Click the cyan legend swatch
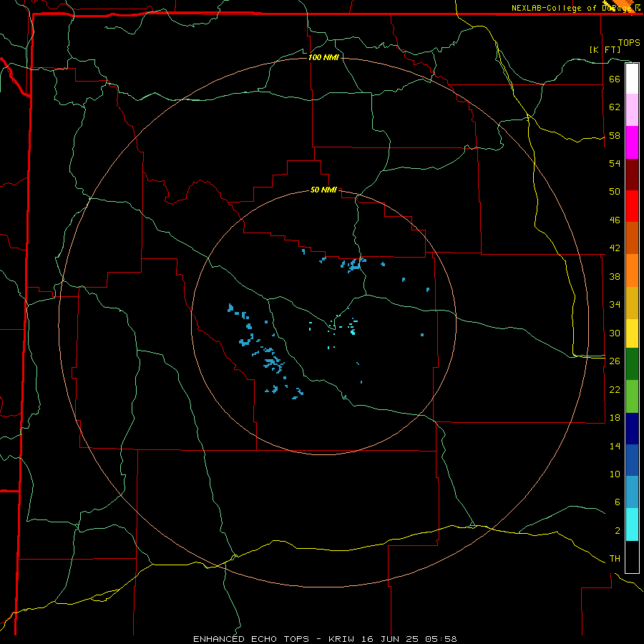The image size is (644, 644). click(x=632, y=525)
